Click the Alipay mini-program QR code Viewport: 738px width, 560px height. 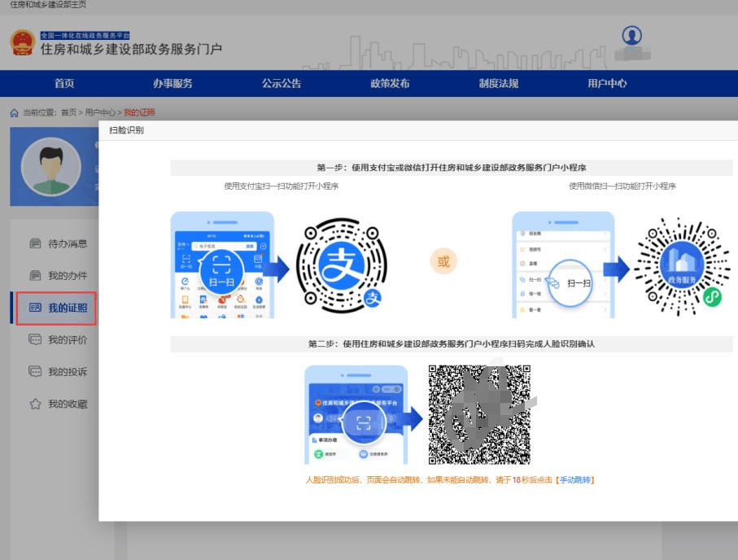(x=342, y=265)
